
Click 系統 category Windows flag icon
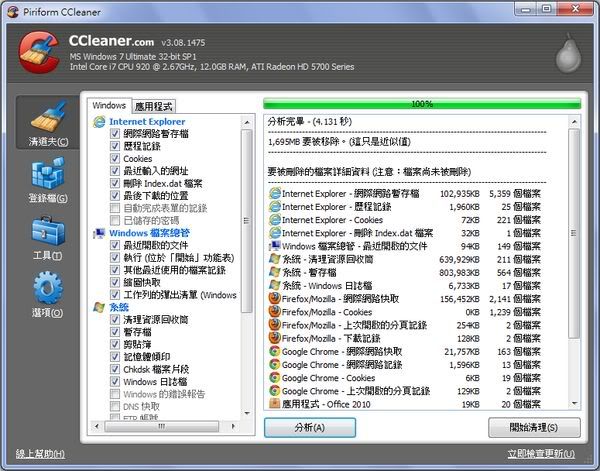click(x=99, y=307)
